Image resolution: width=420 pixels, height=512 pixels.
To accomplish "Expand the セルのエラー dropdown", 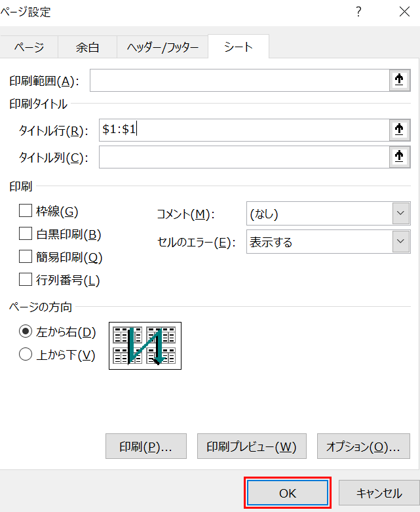I will pos(328,242).
